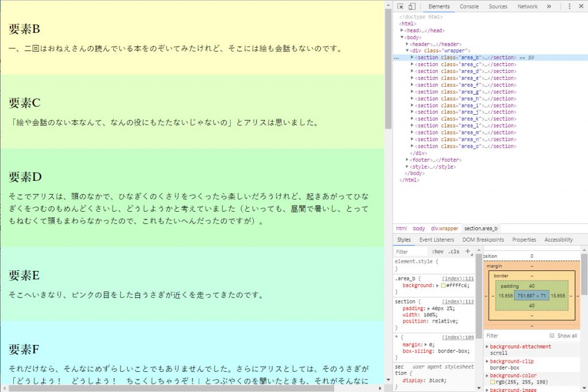Switch to the Elements tab
The image size is (588, 392).
pyautogui.click(x=439, y=6)
